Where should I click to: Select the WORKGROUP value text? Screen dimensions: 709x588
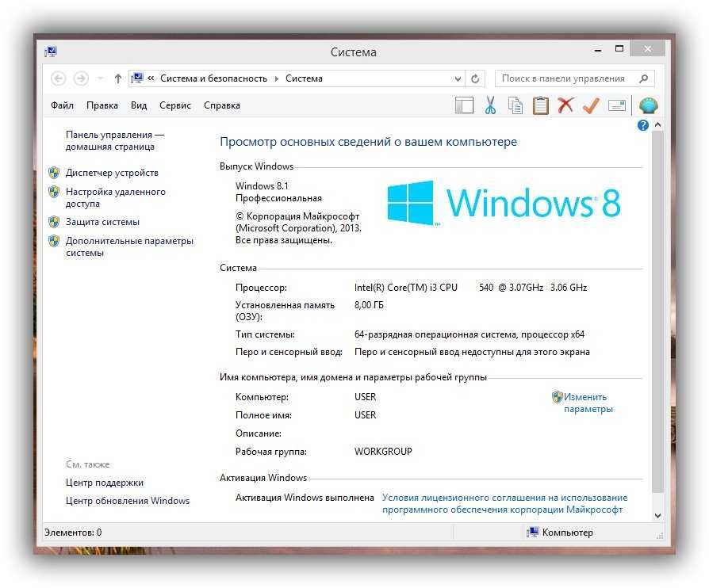[383, 452]
